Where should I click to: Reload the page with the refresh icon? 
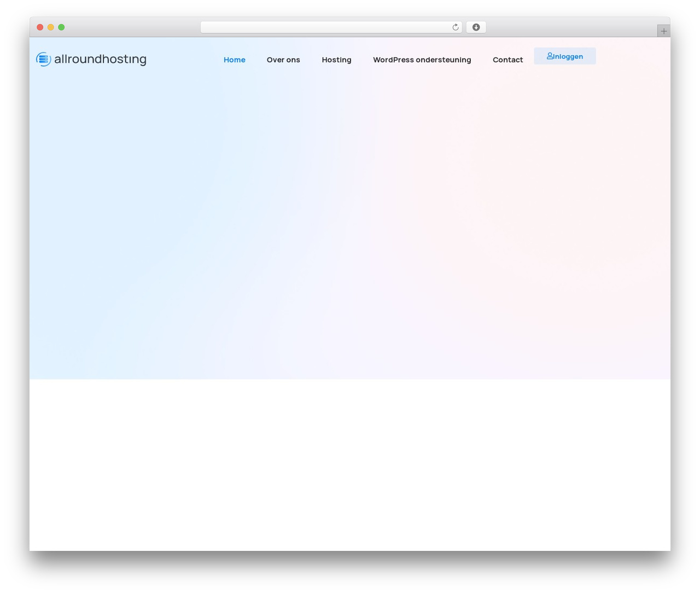[455, 27]
